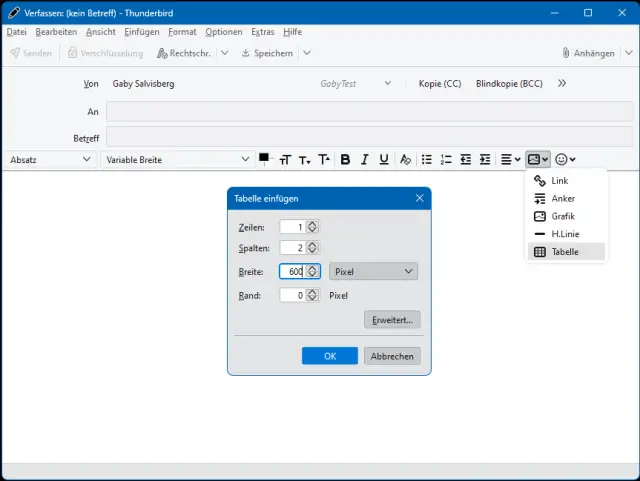The width and height of the screenshot is (640, 481).
Task: Click the numbered list icon
Action: coord(446,159)
